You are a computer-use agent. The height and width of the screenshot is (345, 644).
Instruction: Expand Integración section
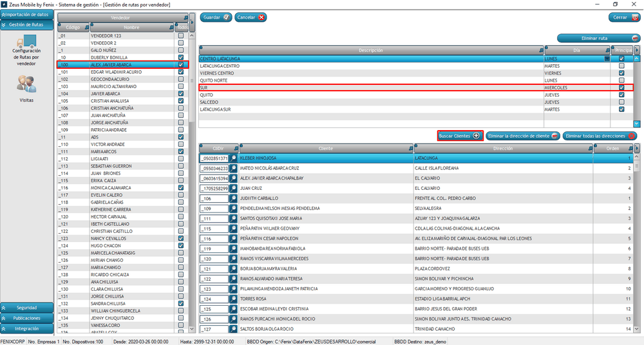click(x=26, y=328)
